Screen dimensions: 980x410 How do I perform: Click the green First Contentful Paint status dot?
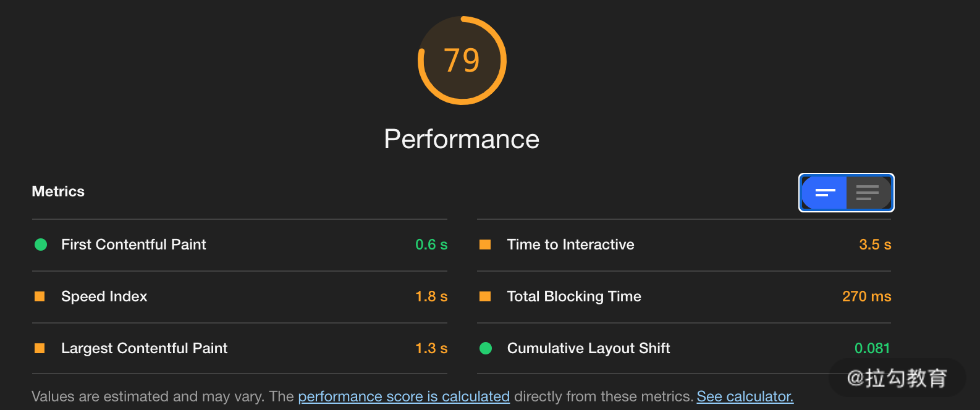pos(41,245)
